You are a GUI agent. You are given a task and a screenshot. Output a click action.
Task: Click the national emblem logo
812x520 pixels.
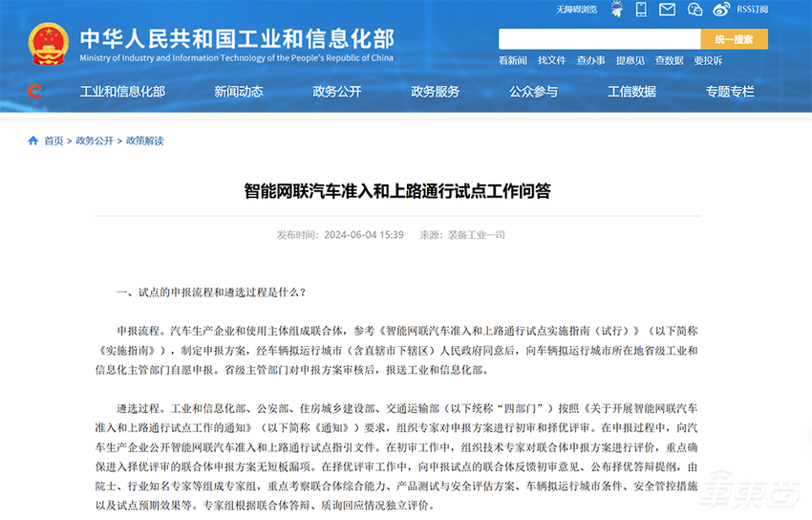(48, 45)
